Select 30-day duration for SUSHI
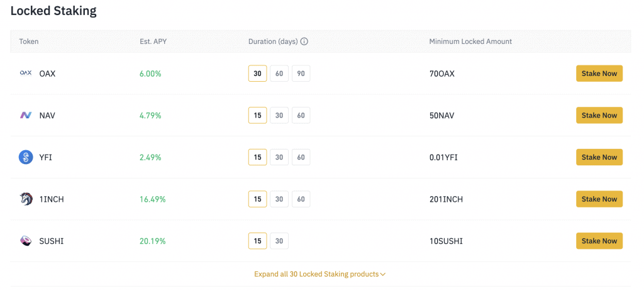This screenshot has height=291, width=644. (x=279, y=241)
